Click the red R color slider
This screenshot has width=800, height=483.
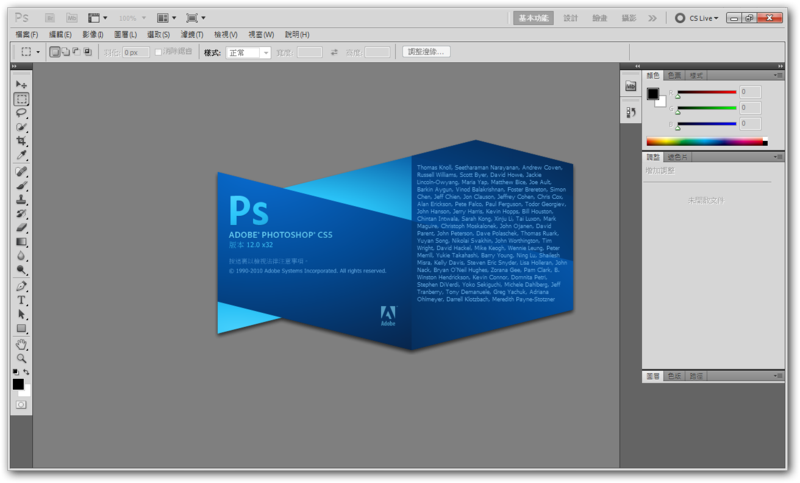coord(707,92)
